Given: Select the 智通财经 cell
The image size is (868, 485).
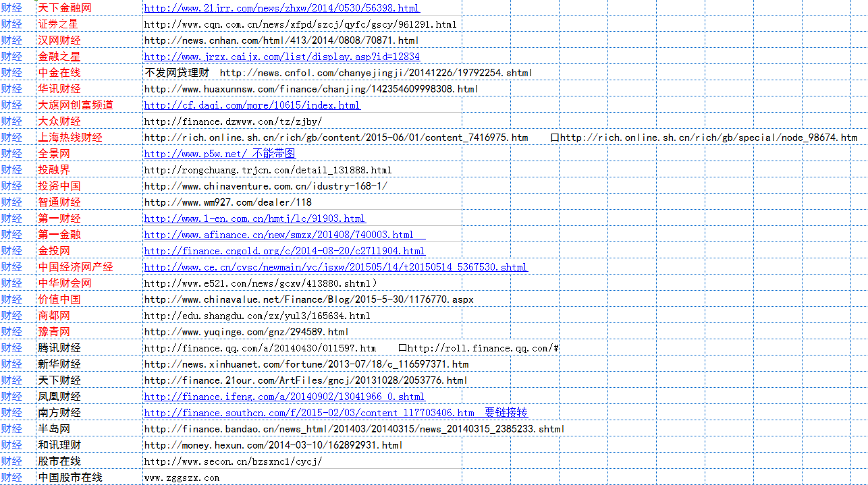Looking at the screenshot, I should (89, 202).
